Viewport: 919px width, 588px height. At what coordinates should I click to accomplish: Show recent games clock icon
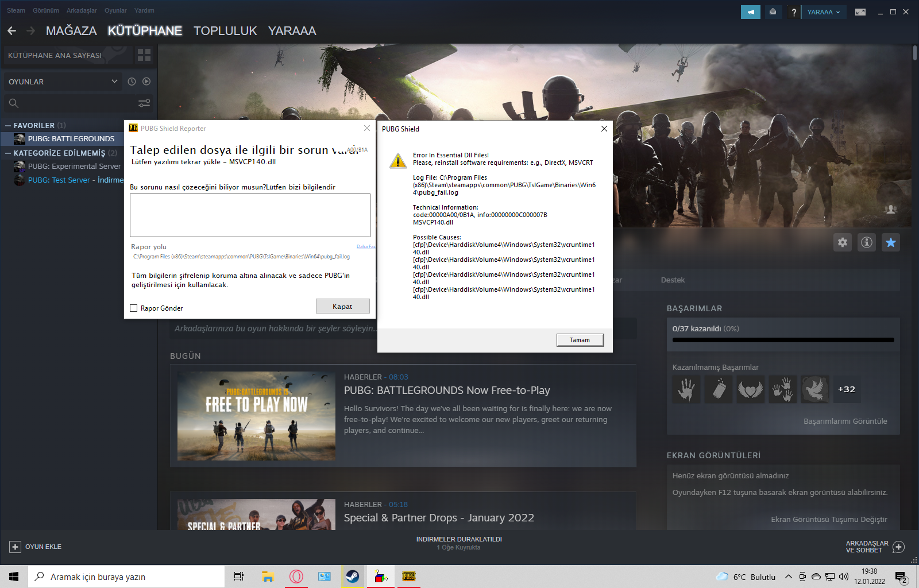[x=132, y=82]
